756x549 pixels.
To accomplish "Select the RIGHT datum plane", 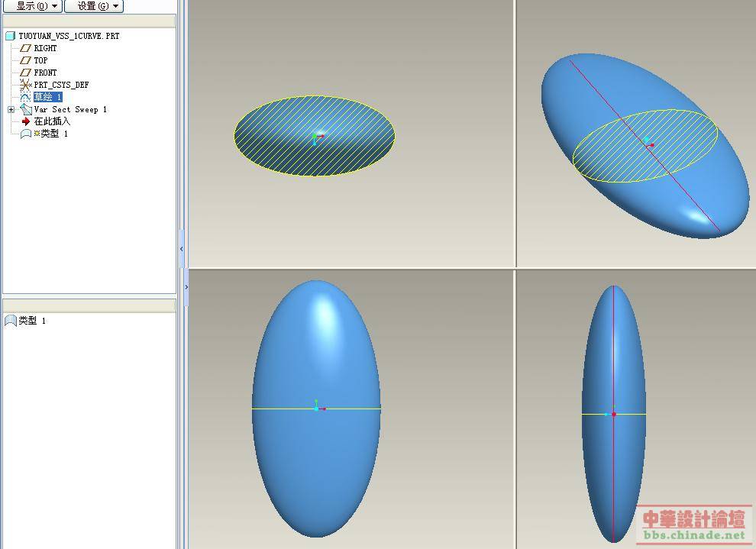I will [45, 48].
